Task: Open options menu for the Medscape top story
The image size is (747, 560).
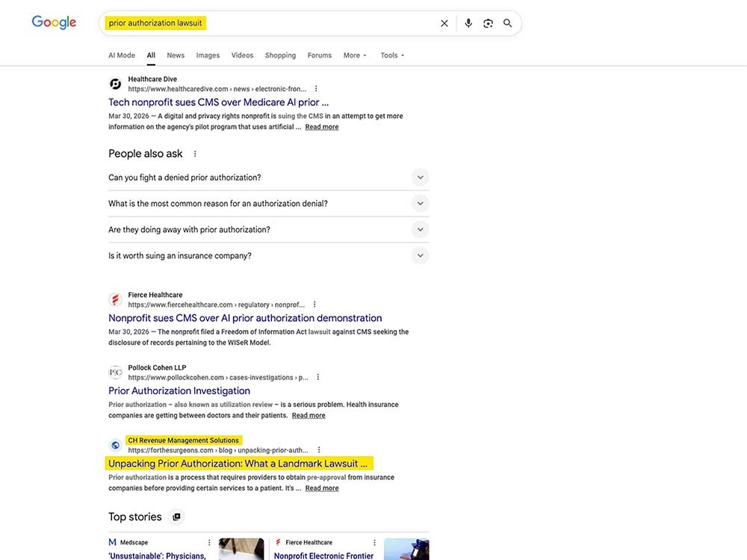Action: pyautogui.click(x=209, y=542)
